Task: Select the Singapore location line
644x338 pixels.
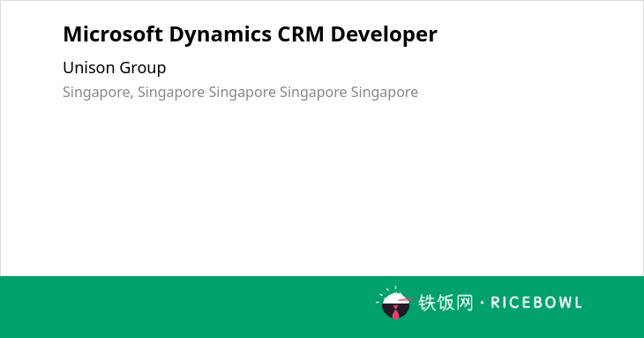Action: pyautogui.click(x=240, y=93)
